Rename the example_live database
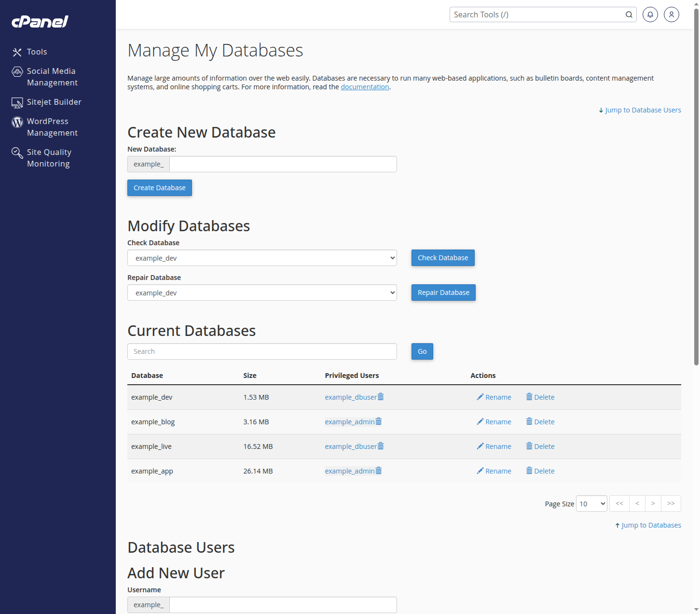 pos(494,447)
